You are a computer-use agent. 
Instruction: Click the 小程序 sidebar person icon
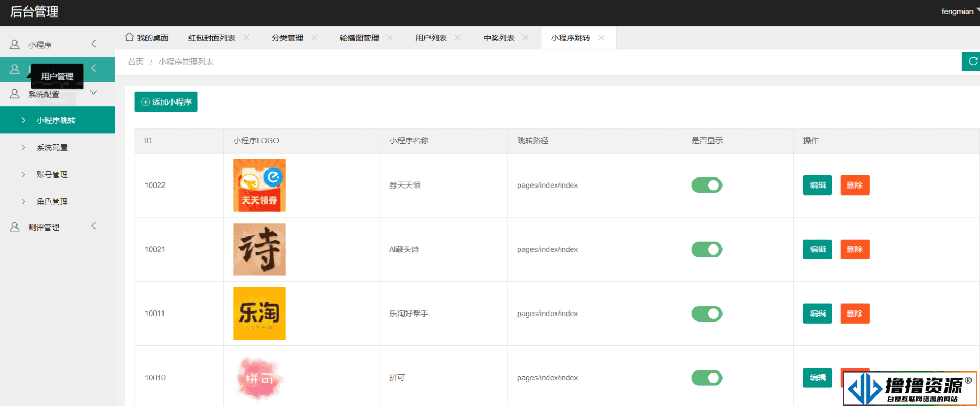click(15, 45)
